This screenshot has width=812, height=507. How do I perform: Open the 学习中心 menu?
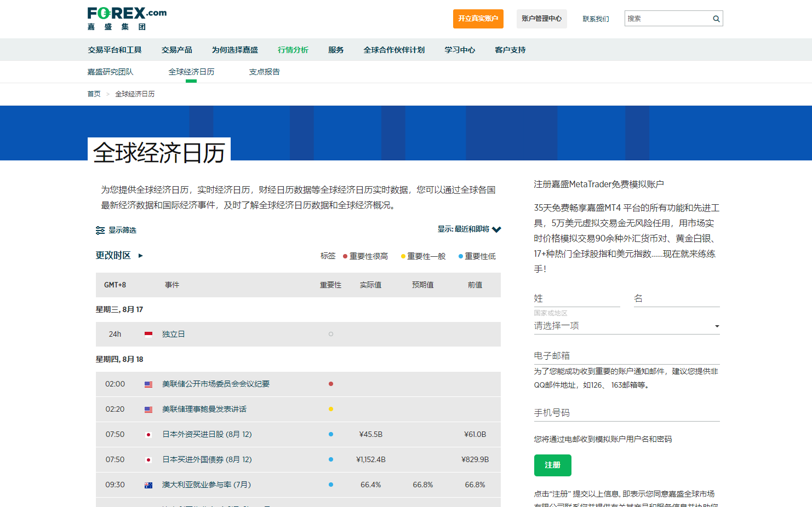460,50
